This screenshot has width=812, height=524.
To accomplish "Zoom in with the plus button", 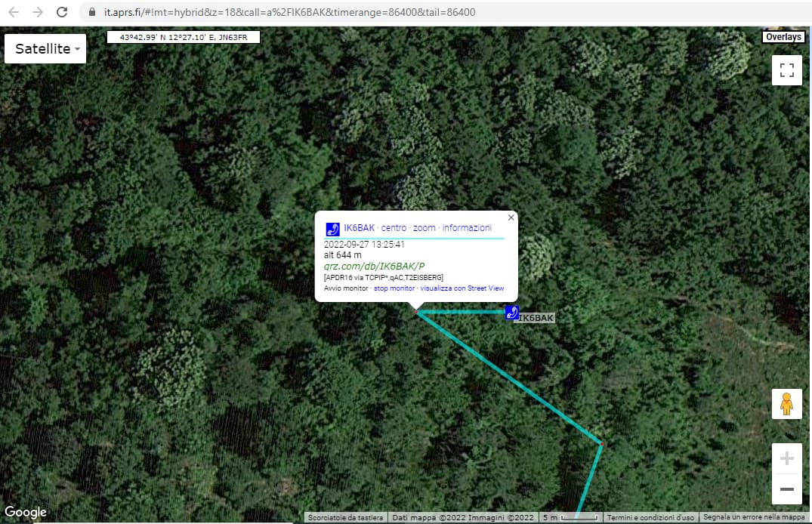I will pyautogui.click(x=786, y=458).
